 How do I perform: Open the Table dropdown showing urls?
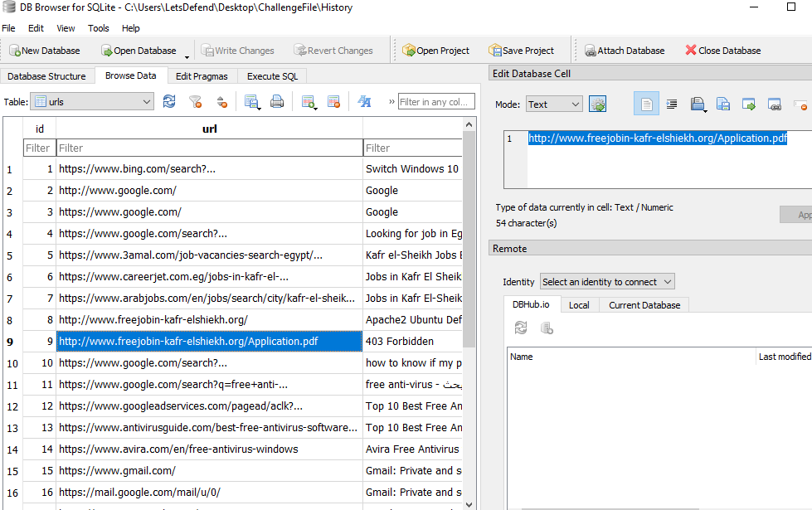tap(91, 102)
